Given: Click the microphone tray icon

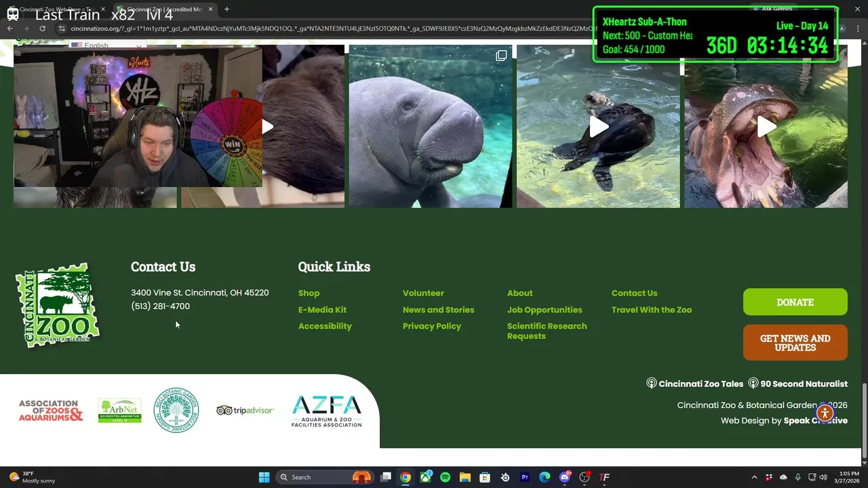Looking at the screenshot, I should tap(797, 477).
